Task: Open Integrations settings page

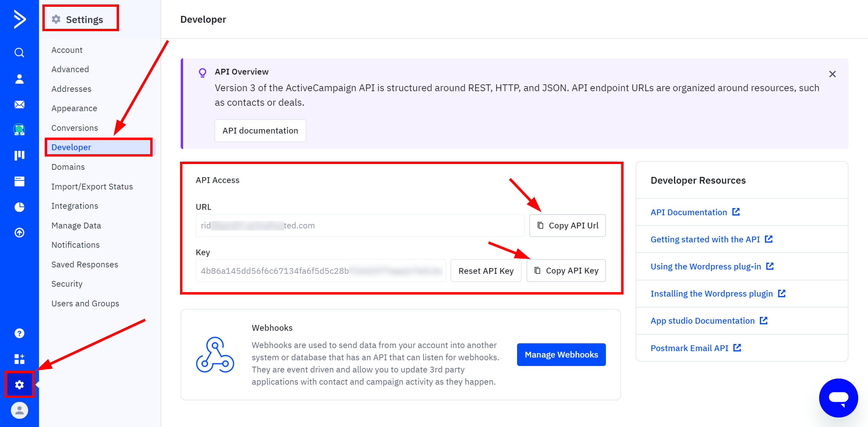Action: pyautogui.click(x=75, y=206)
